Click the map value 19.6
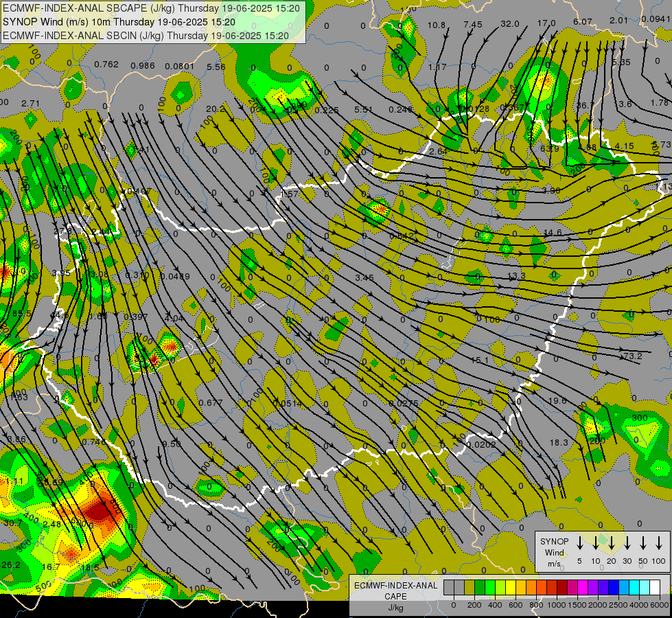Viewport: 672px width, 618px height. pos(557,400)
